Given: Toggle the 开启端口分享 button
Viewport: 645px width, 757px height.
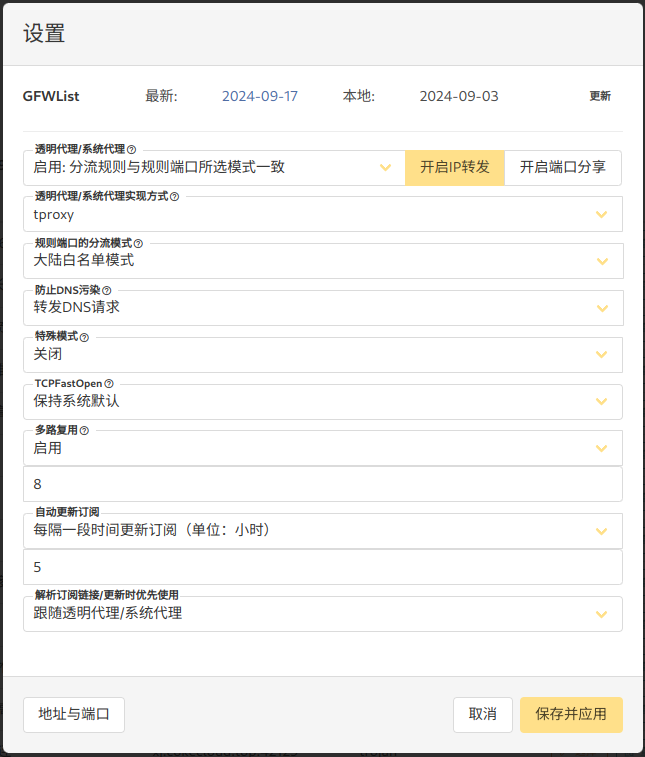Looking at the screenshot, I should point(562,167).
